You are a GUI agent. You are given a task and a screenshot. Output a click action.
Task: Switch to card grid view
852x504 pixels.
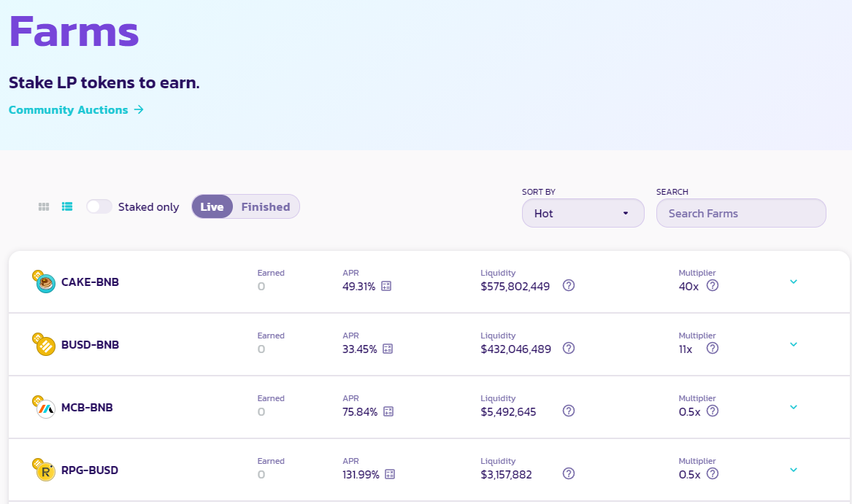44,207
